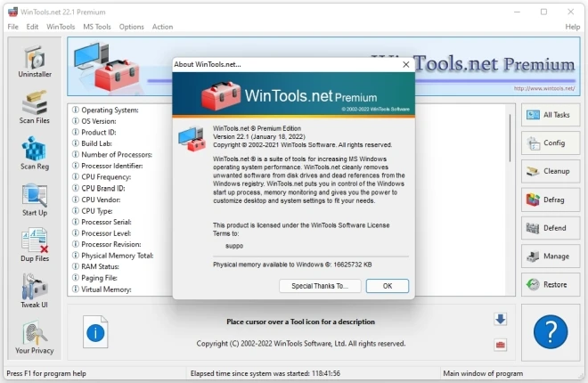The height and width of the screenshot is (383, 588).
Task: Select the Start Up tool
Action: [x=35, y=200]
